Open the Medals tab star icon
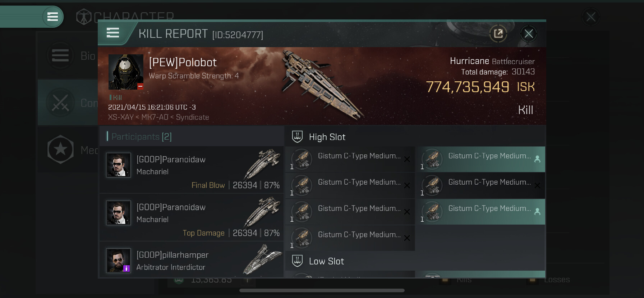Image resolution: width=644 pixels, height=298 pixels. coord(60,149)
